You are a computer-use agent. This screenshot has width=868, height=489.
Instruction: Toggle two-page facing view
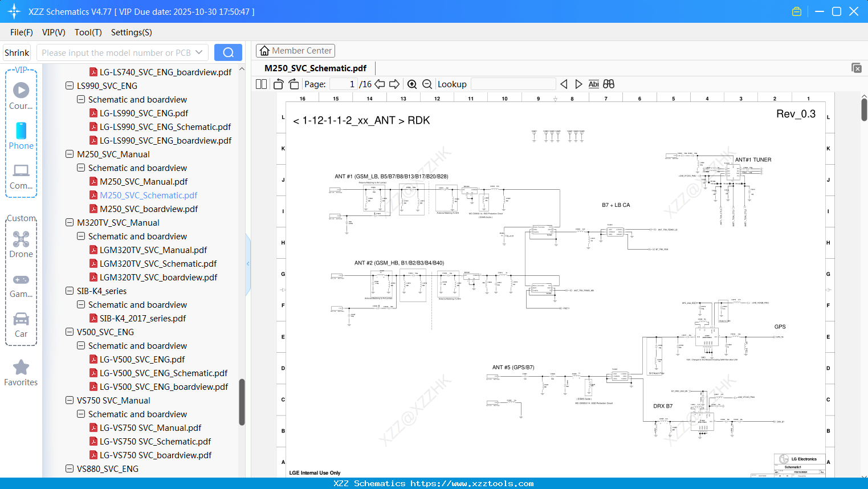tap(260, 84)
